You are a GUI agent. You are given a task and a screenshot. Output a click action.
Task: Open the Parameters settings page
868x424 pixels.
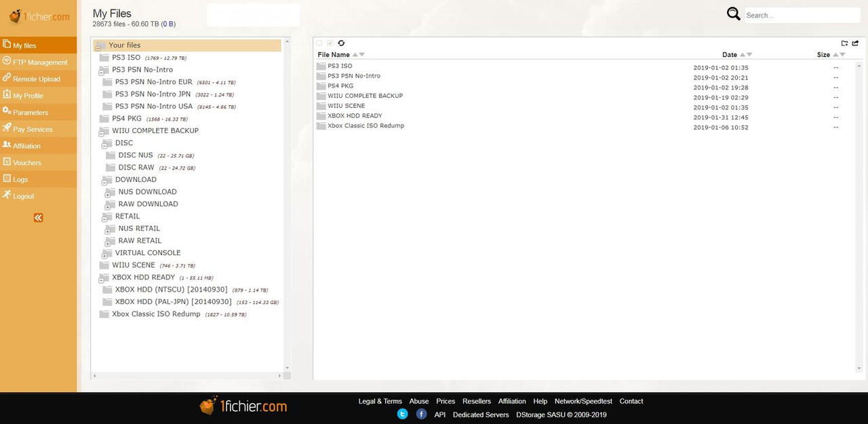pyautogui.click(x=38, y=113)
